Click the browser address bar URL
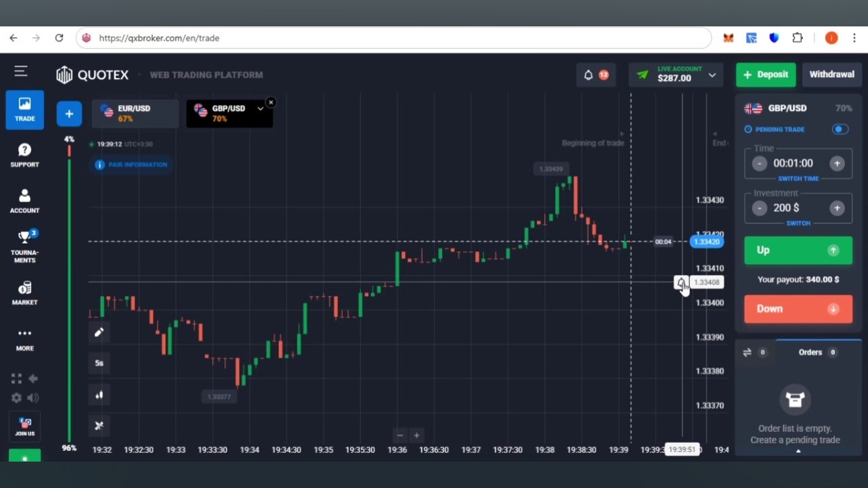The height and width of the screenshot is (488, 868). (x=159, y=38)
